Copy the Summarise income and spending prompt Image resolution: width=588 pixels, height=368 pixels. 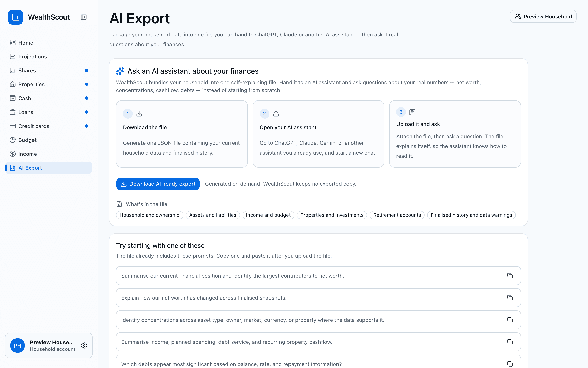tap(510, 342)
